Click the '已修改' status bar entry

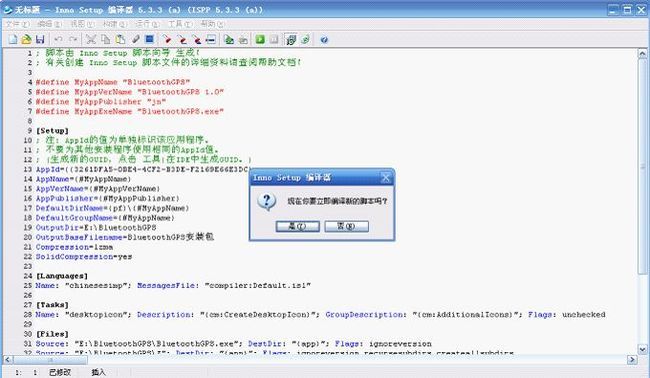coord(60,372)
